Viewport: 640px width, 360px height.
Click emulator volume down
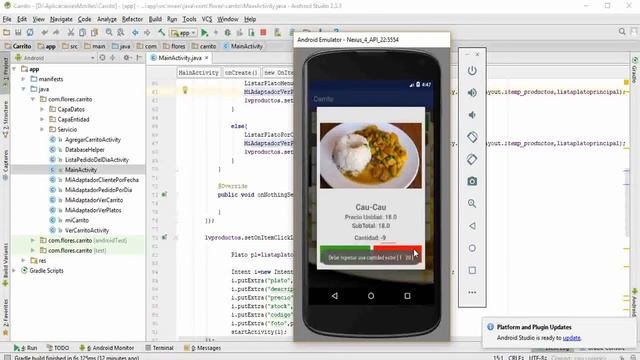tap(472, 115)
